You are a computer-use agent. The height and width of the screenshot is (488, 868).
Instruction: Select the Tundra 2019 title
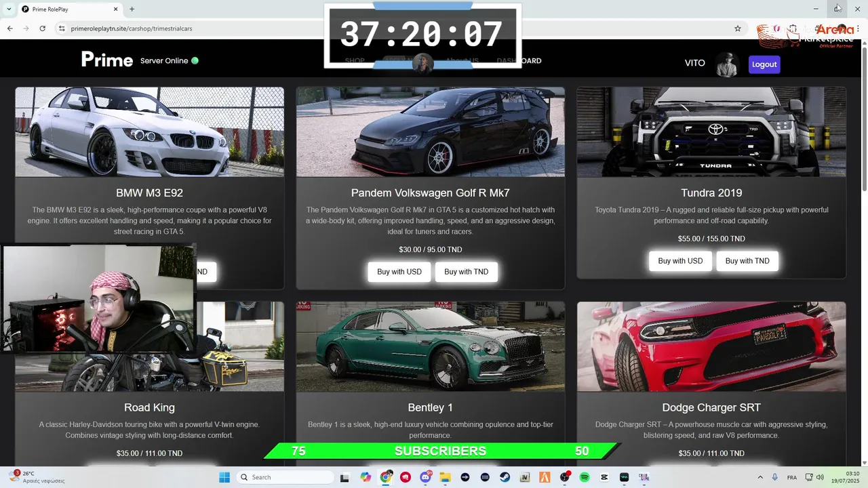711,193
